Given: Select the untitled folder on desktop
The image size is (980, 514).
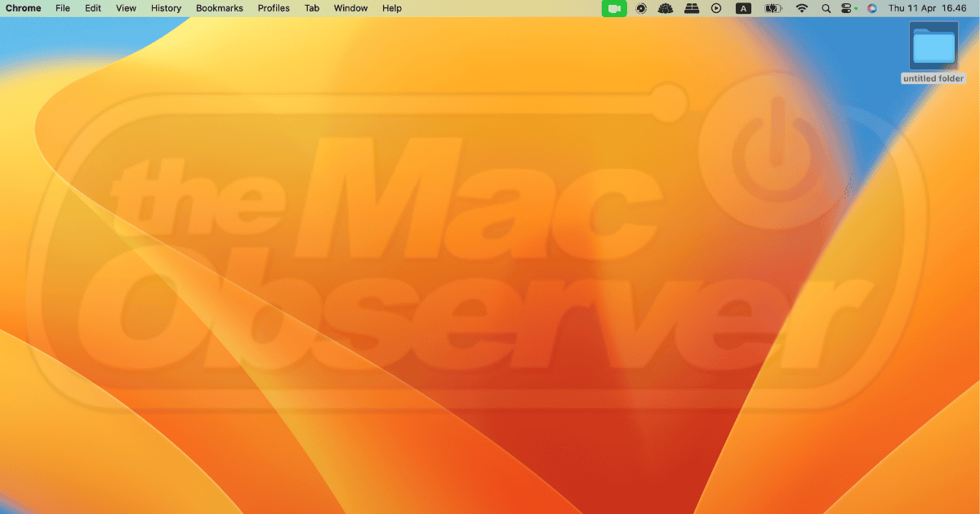Looking at the screenshot, I should pyautogui.click(x=933, y=48).
